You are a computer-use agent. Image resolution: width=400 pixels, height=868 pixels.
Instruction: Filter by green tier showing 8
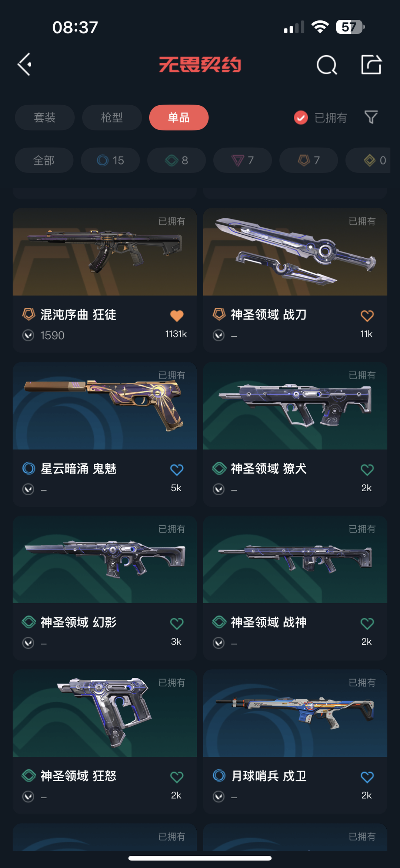[x=177, y=160]
